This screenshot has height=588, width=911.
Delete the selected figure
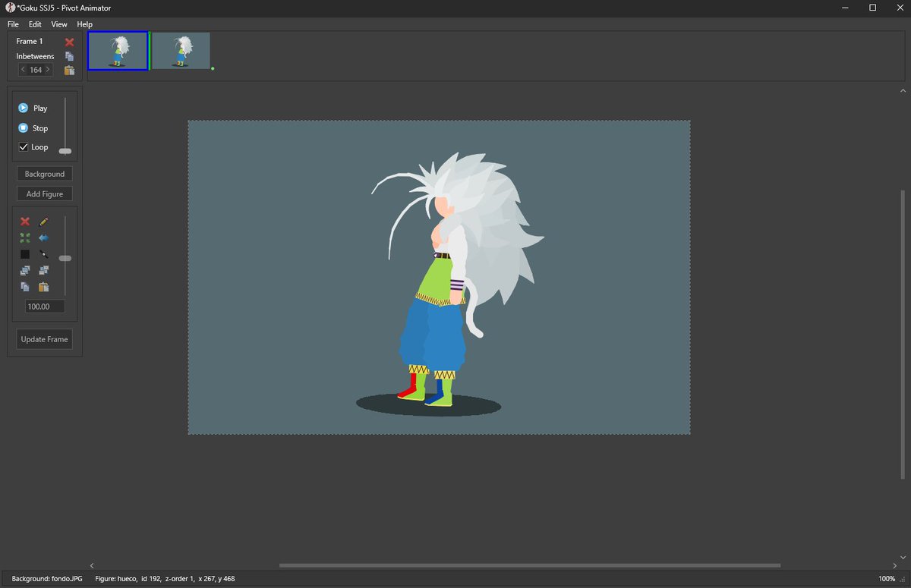[25, 222]
